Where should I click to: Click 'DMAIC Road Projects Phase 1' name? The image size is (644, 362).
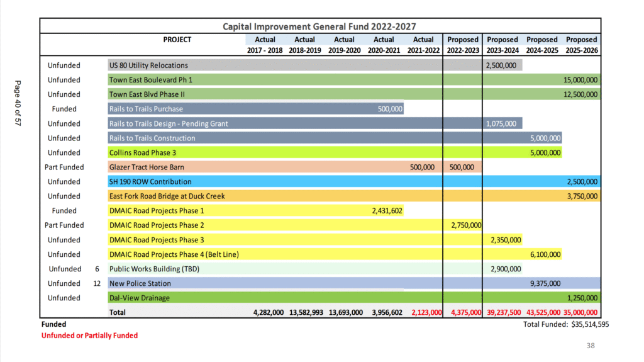(x=157, y=211)
